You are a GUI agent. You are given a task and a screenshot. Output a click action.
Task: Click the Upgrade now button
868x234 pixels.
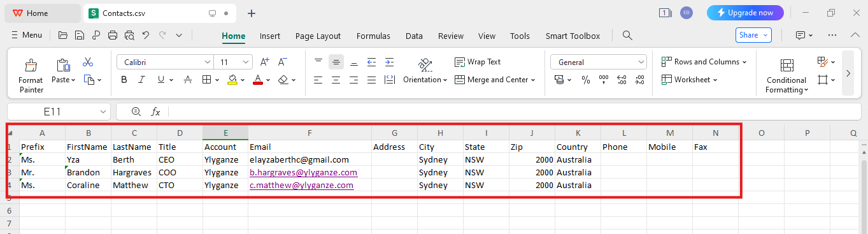click(745, 13)
